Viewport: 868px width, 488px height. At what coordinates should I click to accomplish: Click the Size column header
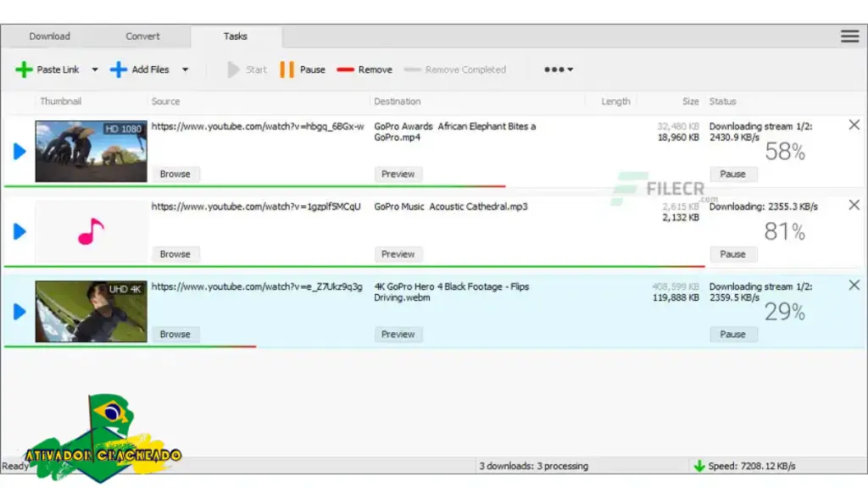(690, 102)
